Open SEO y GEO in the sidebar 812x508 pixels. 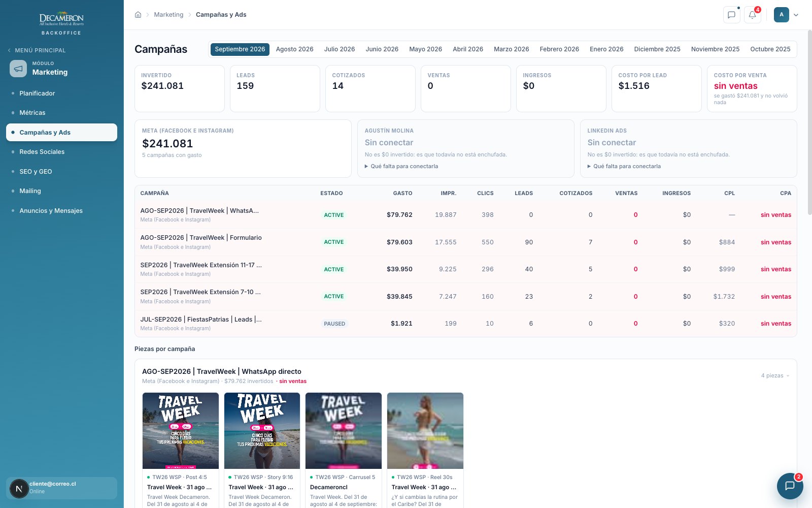[x=61, y=172]
